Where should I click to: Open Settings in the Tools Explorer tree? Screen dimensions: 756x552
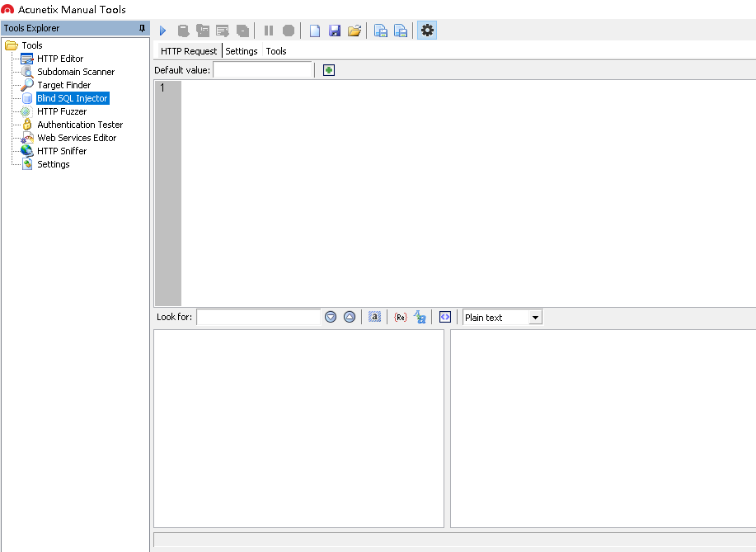[x=53, y=164]
